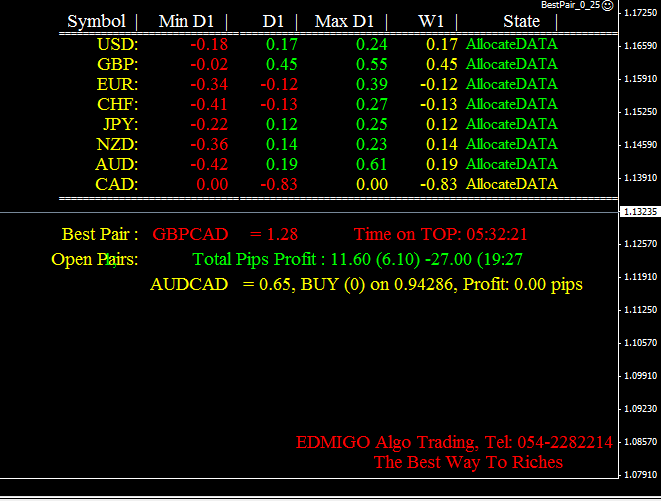Click the AllocateDATA state in USD row
This screenshot has height=501, width=661.
click(x=512, y=44)
